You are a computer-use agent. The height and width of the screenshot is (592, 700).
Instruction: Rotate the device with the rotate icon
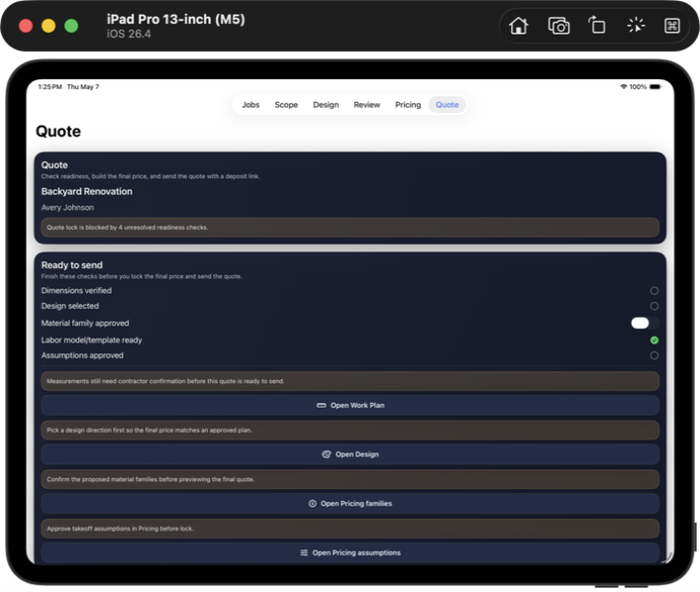tap(597, 26)
